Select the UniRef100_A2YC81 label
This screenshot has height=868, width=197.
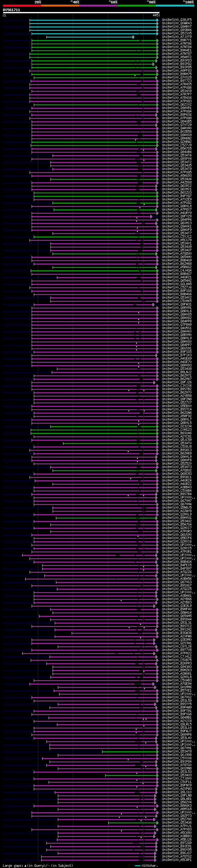177,437
